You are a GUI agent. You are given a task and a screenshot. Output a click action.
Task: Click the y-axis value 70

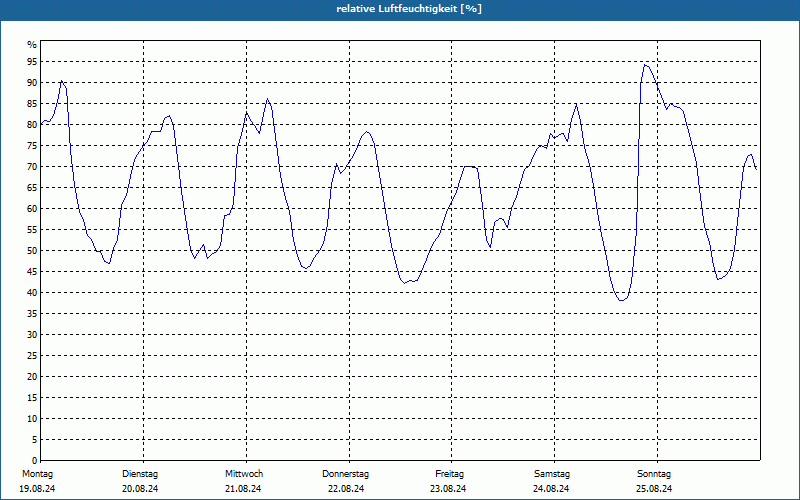click(32, 167)
